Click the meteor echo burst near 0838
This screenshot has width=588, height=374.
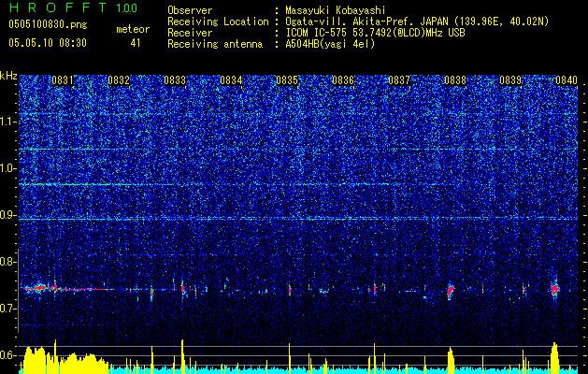(x=451, y=291)
